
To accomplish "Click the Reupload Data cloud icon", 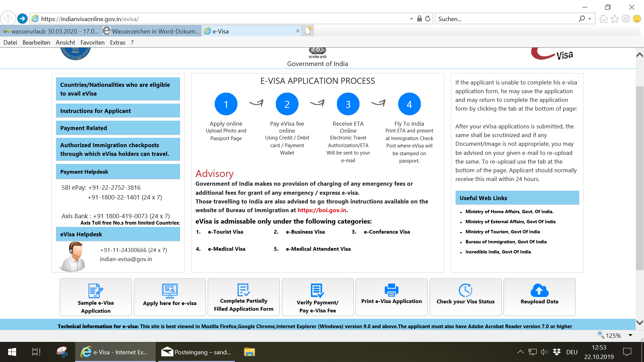I will pos(539,290).
